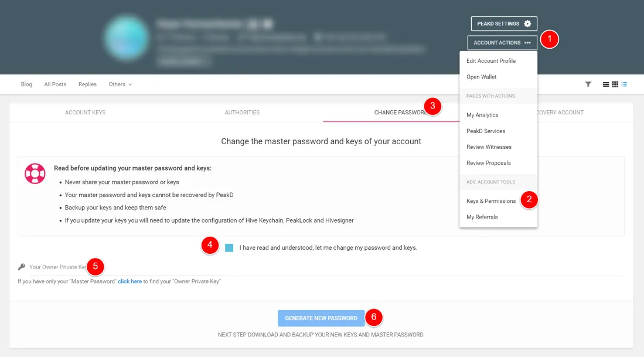Click 'Backup your keys and keep them safe'

[x=115, y=208]
